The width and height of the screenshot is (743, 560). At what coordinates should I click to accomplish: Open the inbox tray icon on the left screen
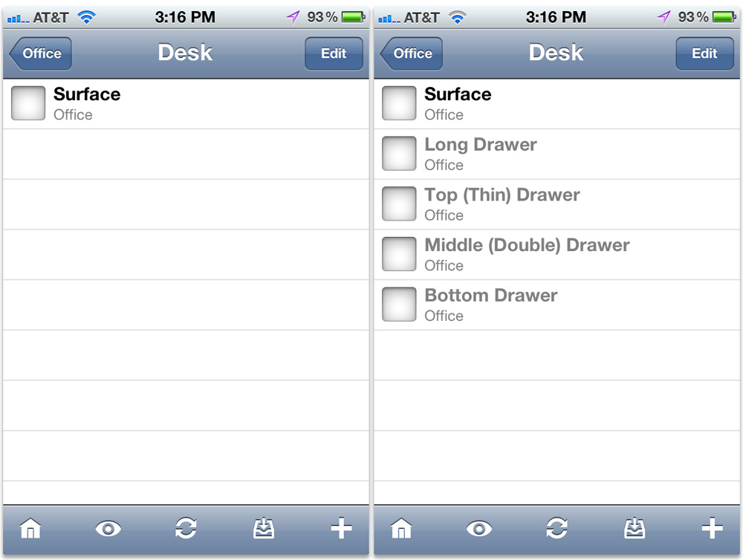tap(264, 529)
